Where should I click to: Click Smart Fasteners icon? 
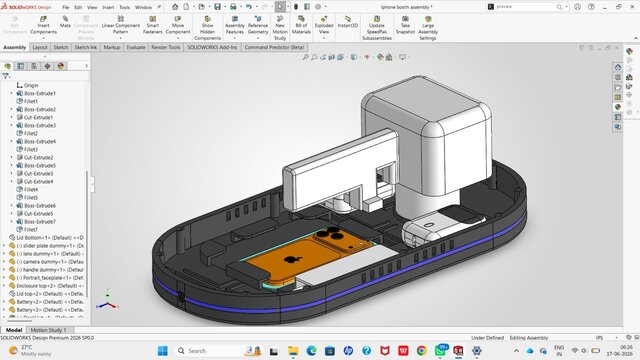click(x=153, y=25)
